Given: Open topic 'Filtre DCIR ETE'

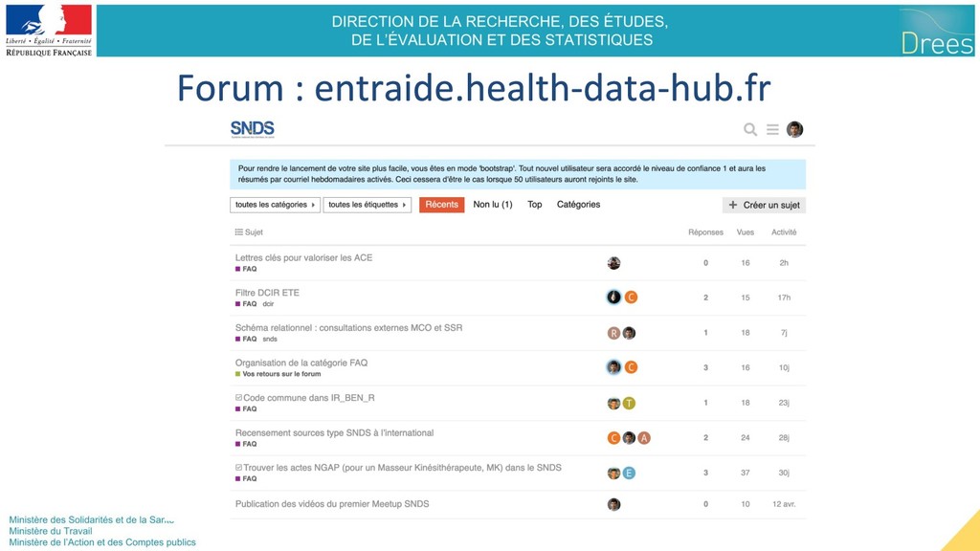Looking at the screenshot, I should pos(268,293).
